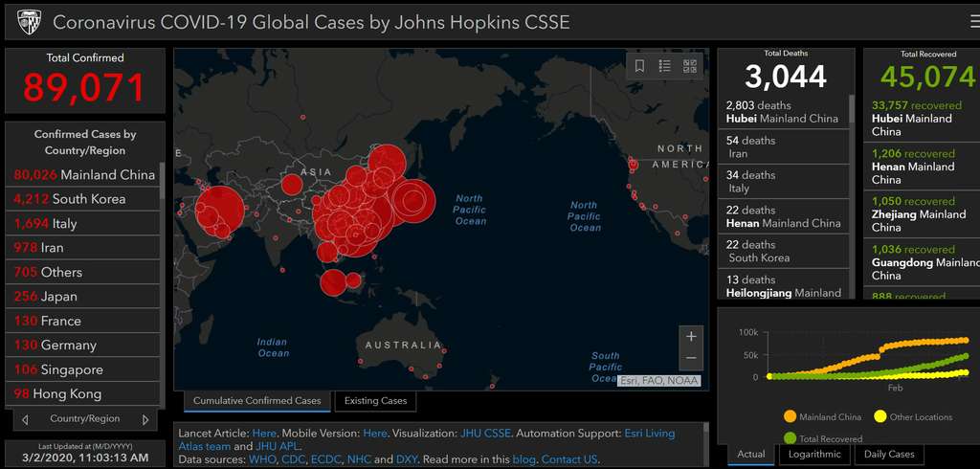Switch to Existing Cases tab

coord(375,401)
